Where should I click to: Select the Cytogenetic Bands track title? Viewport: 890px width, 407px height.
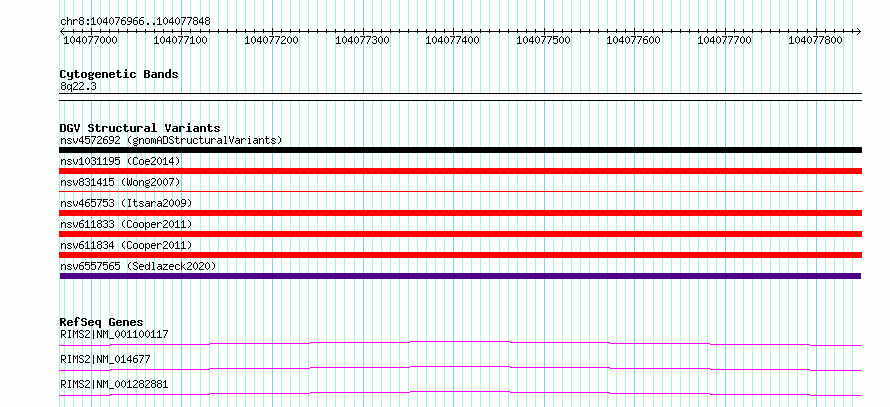click(119, 74)
